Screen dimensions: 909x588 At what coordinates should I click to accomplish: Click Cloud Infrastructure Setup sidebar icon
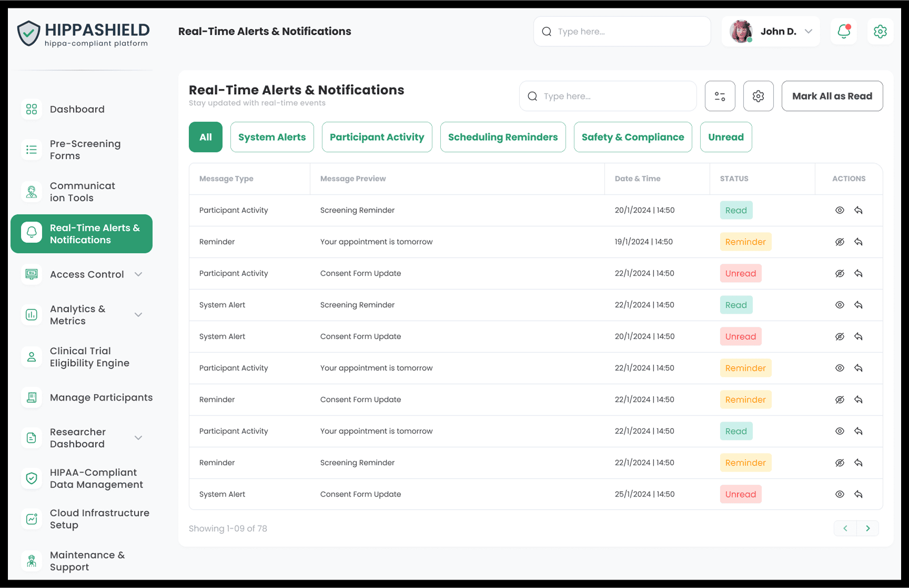pyautogui.click(x=32, y=519)
